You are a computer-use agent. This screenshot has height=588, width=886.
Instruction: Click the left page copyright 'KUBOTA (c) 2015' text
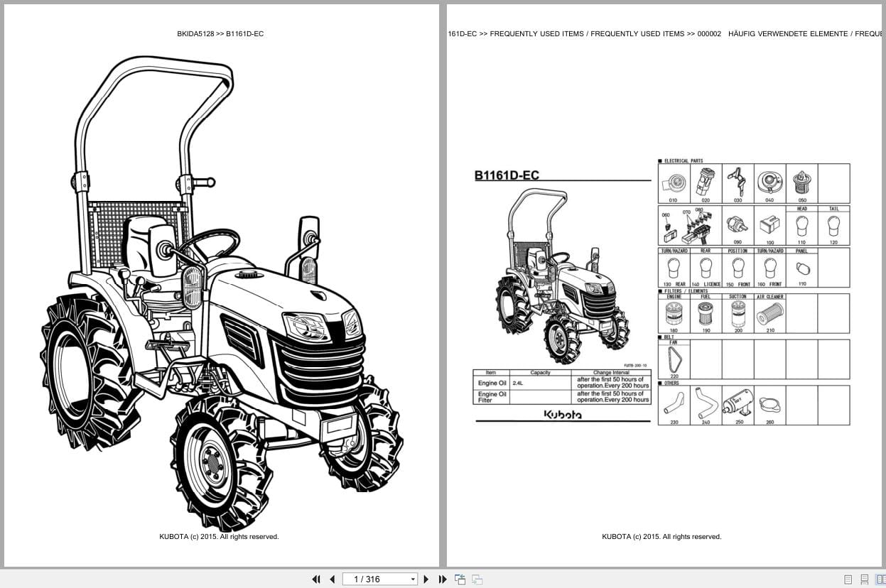coord(219,537)
